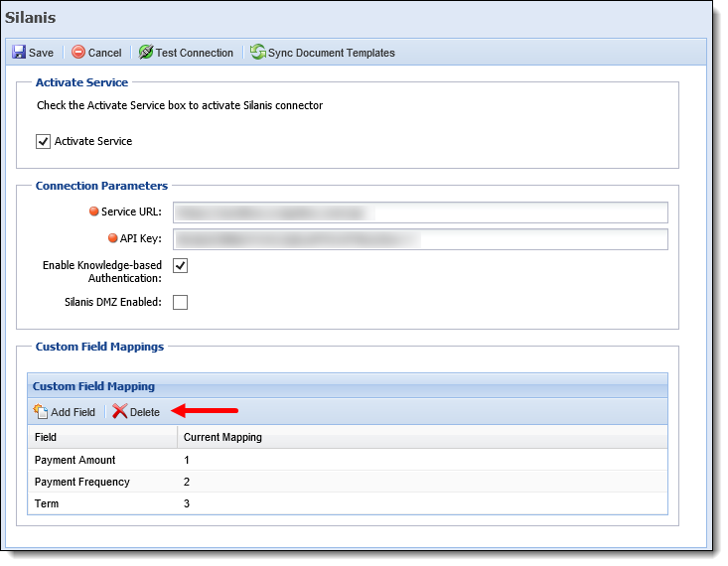The image size is (728, 566).
Task: Click the red X Delete icon
Action: point(120,411)
